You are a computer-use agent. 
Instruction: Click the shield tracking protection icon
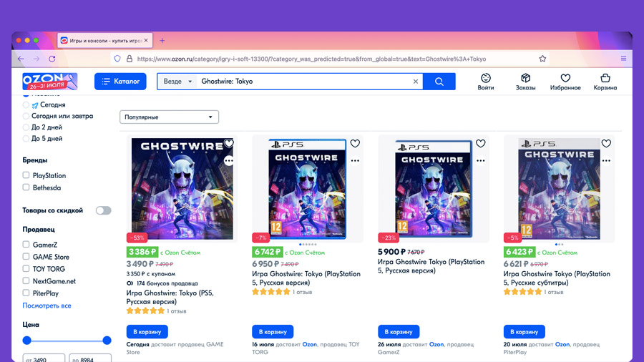click(x=117, y=59)
